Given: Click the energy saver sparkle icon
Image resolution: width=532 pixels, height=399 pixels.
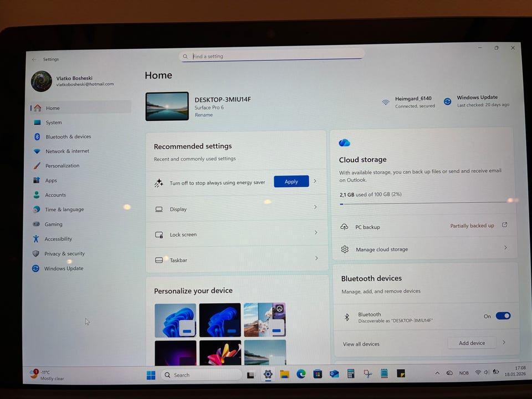Looking at the screenshot, I should click(158, 183).
